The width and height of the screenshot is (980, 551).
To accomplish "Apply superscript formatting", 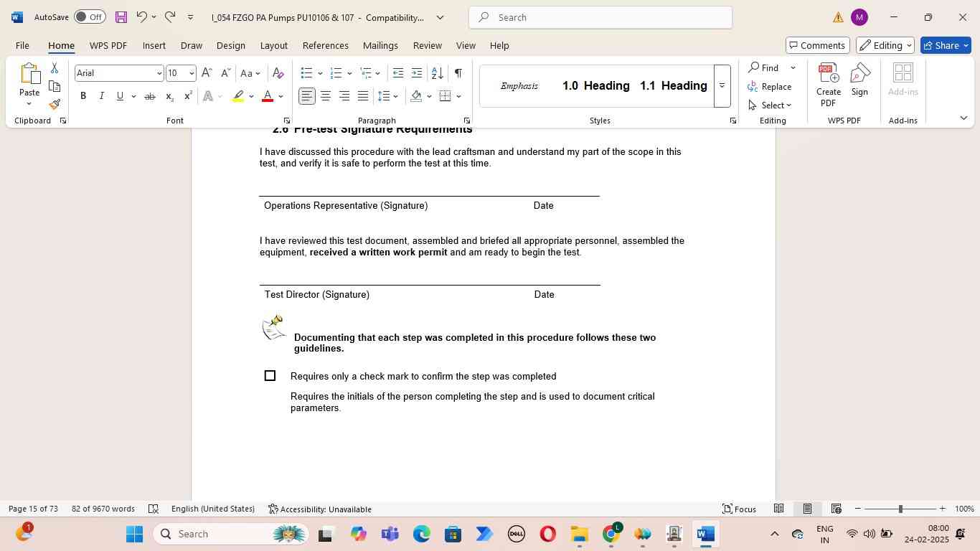I will pos(188,96).
